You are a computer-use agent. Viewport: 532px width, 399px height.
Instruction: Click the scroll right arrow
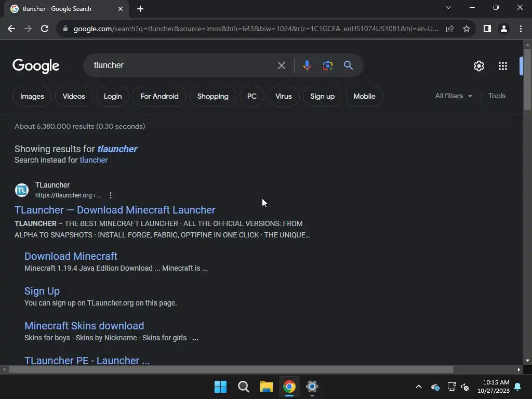pos(519,369)
